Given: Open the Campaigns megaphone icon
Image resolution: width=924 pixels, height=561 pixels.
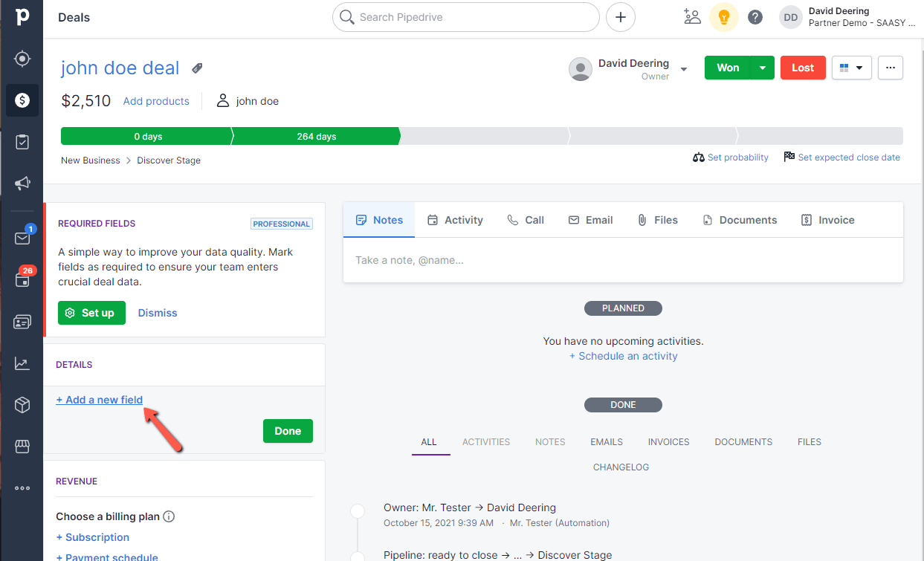Looking at the screenshot, I should [x=22, y=184].
